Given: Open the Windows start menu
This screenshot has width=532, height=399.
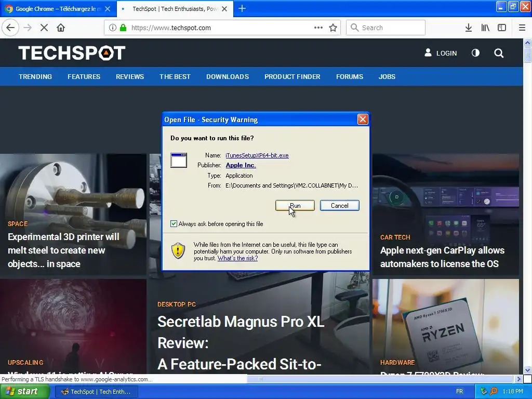Looking at the screenshot, I should 25,392.
